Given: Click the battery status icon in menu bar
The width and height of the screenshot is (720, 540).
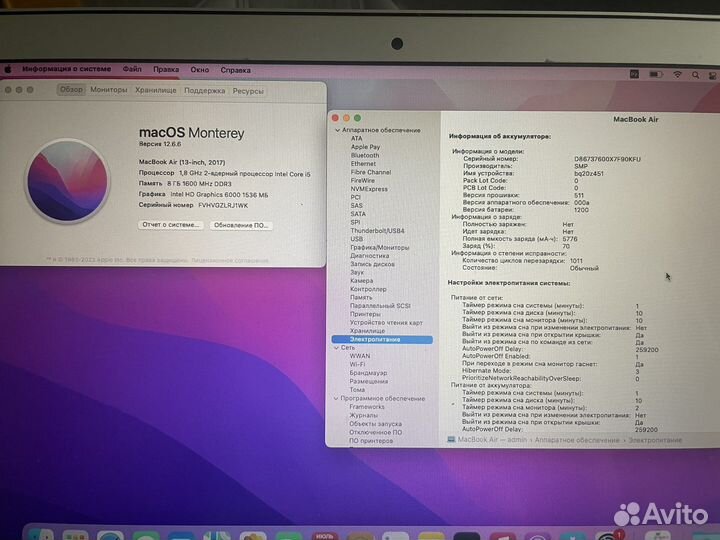Looking at the screenshot, I should point(656,74).
